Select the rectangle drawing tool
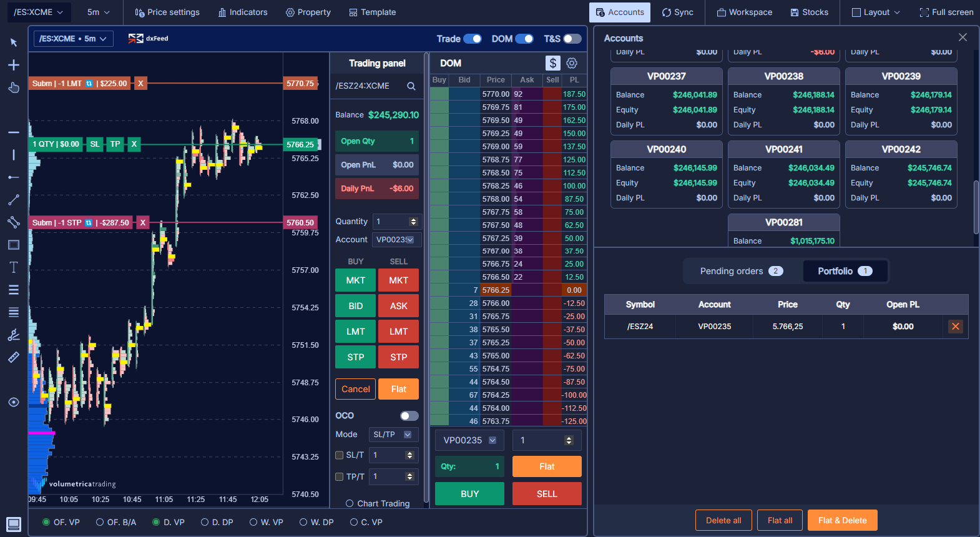This screenshot has height=537, width=980. [14, 245]
